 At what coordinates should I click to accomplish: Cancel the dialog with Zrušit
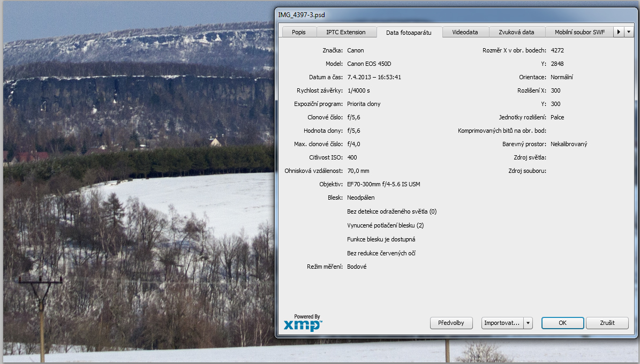tap(607, 323)
